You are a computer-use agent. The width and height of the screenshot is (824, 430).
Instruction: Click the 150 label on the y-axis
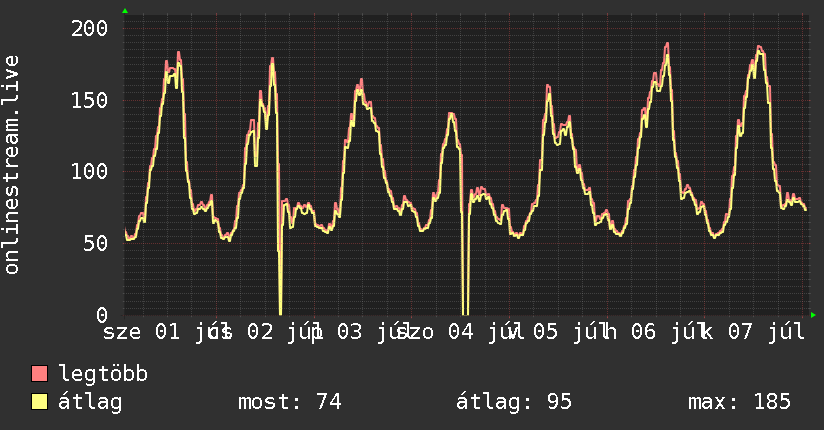tap(90, 100)
